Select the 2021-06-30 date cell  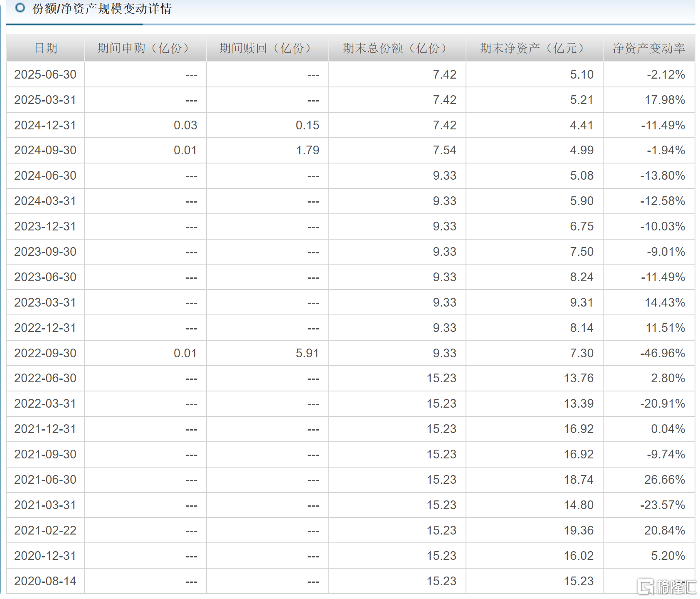45,480
